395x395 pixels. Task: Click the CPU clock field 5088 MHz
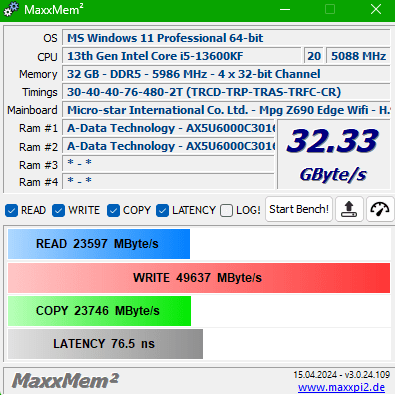[x=358, y=56]
